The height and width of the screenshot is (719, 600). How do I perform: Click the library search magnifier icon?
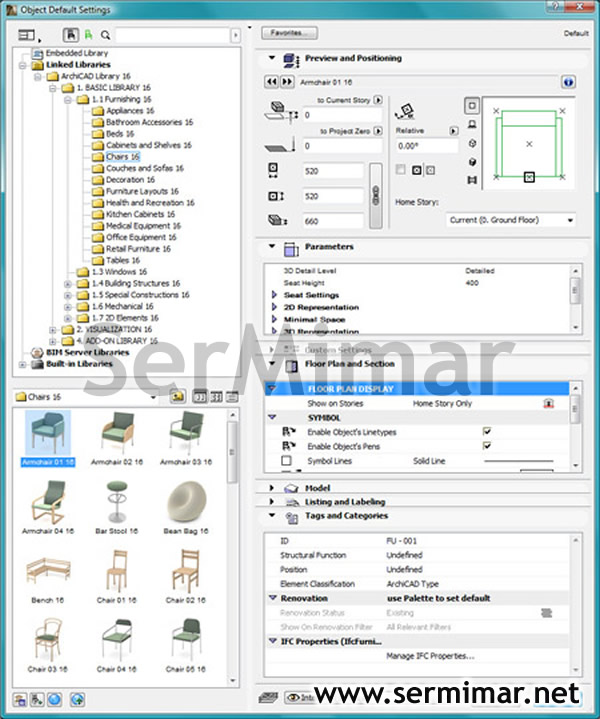[106, 35]
